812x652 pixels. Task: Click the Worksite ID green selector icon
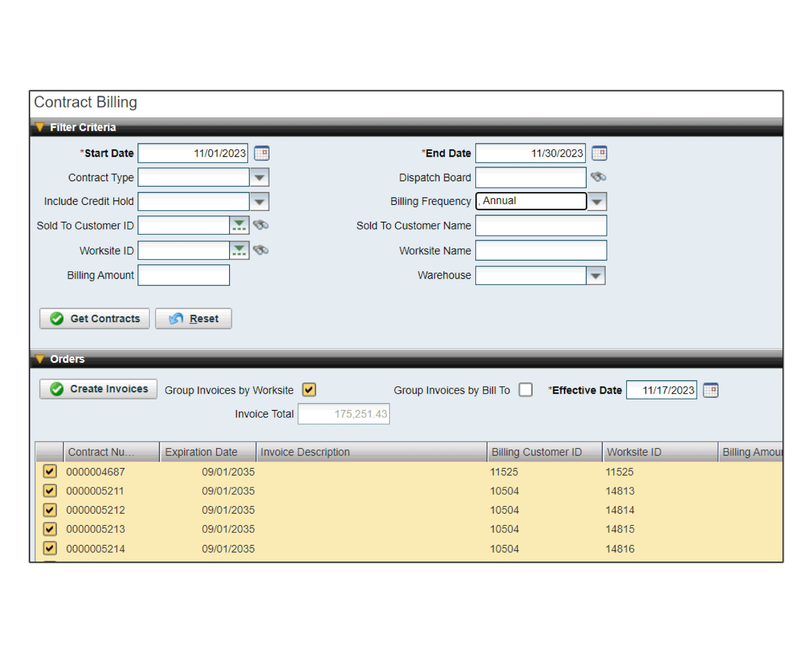[239, 250]
